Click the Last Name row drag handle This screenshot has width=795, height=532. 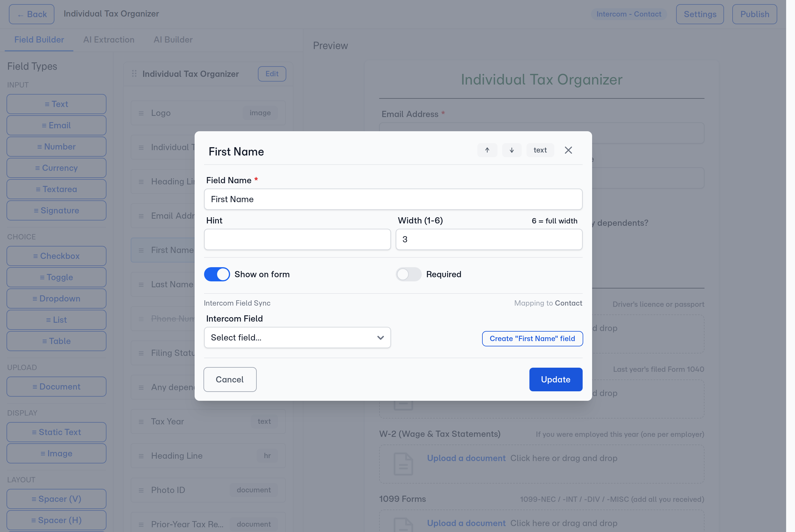141,285
